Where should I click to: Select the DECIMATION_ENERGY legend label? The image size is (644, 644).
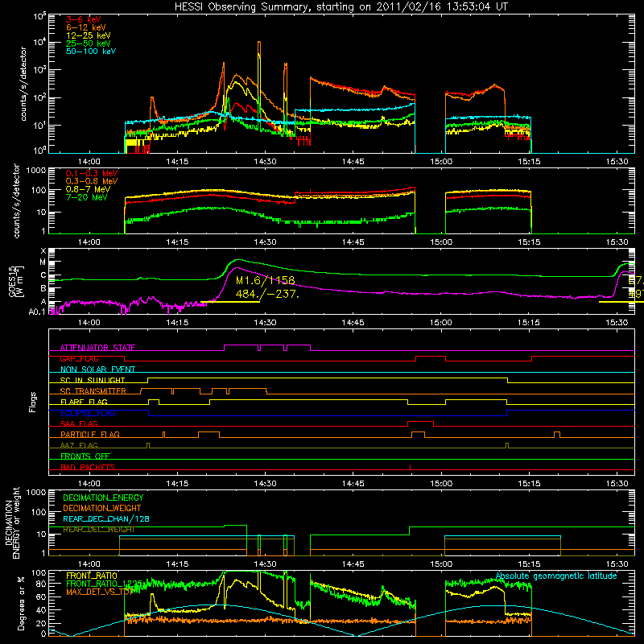(103, 497)
